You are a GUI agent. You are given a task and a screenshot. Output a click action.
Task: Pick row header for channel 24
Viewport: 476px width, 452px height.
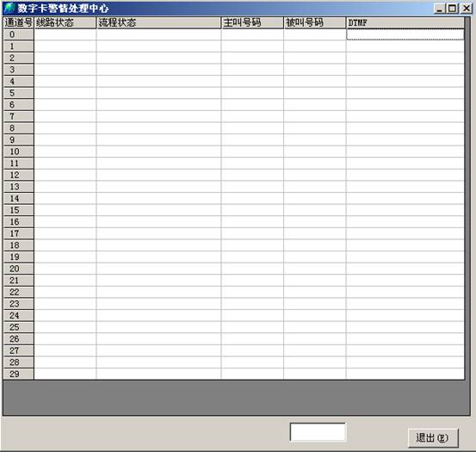19,316
